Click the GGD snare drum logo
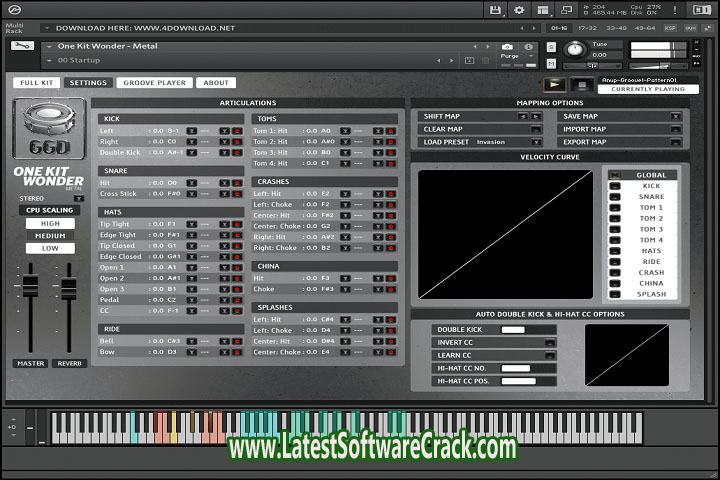This screenshot has height=480, width=720. coord(49,129)
